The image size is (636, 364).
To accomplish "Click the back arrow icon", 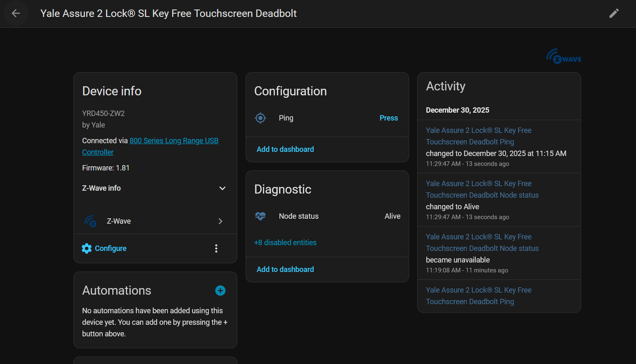I will click(16, 14).
